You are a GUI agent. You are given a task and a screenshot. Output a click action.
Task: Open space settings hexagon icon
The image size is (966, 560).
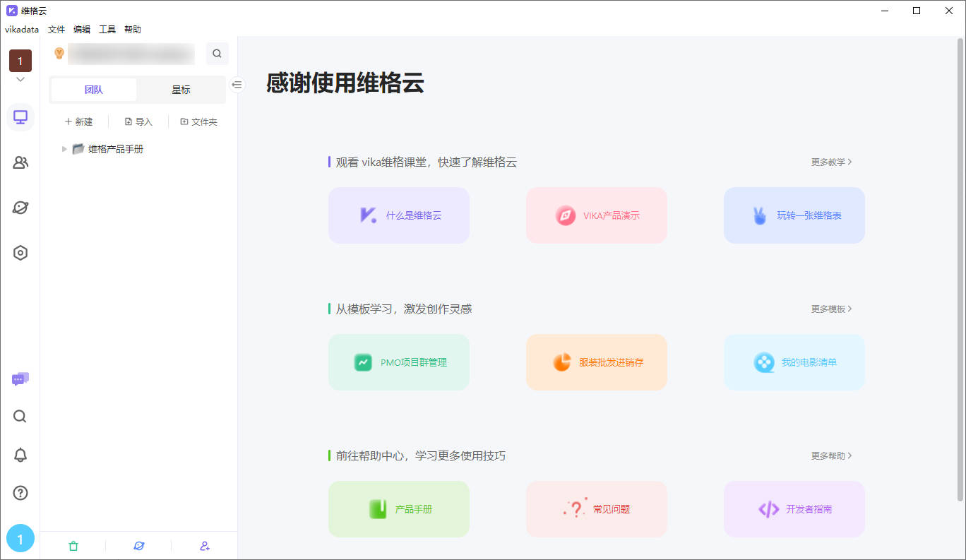coord(20,253)
